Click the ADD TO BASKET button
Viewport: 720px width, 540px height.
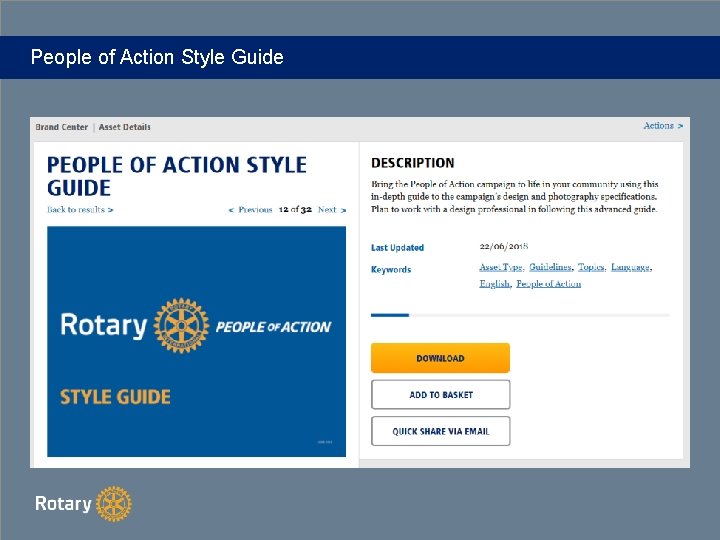pyautogui.click(x=440, y=394)
